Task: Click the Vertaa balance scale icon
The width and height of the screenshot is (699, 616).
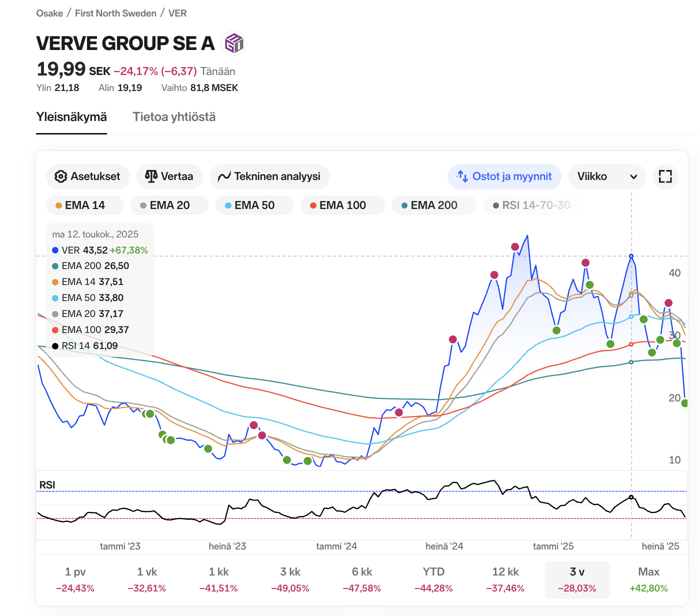Action: pos(151,176)
